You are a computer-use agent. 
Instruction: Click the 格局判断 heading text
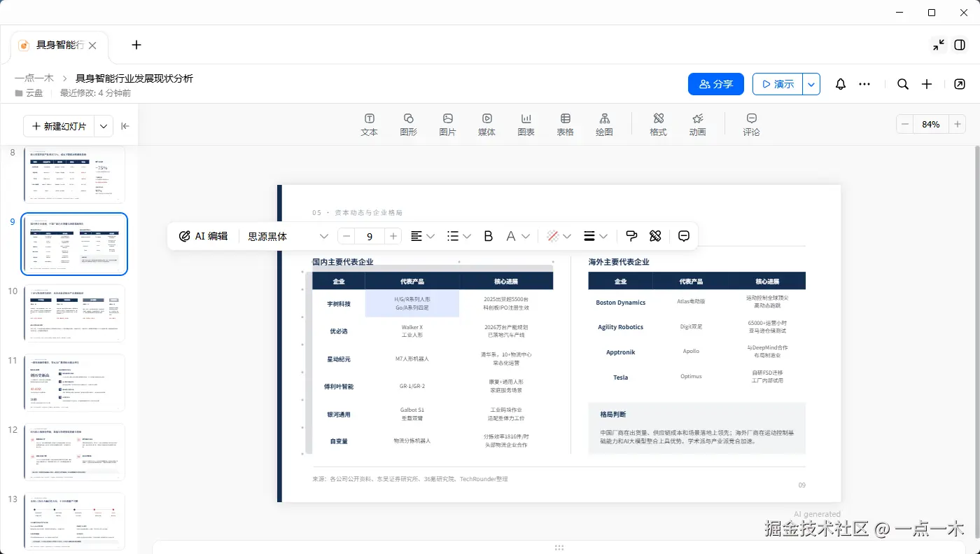(613, 415)
